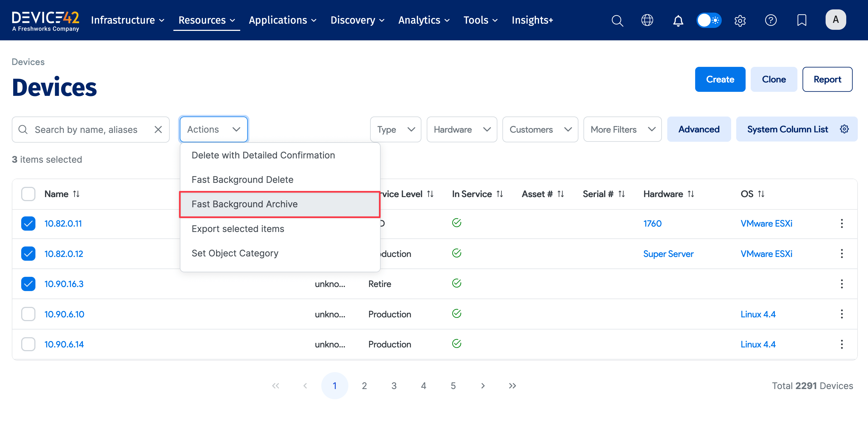Screen dimensions: 868x421
Task: Check the 10.90.6.10 device checkbox
Action: pyautogui.click(x=28, y=314)
